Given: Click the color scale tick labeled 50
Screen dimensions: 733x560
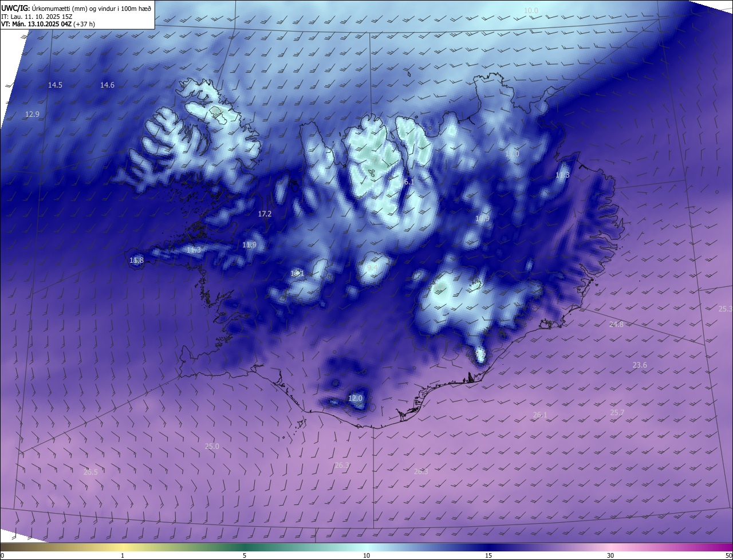Looking at the screenshot, I should coord(728,555).
